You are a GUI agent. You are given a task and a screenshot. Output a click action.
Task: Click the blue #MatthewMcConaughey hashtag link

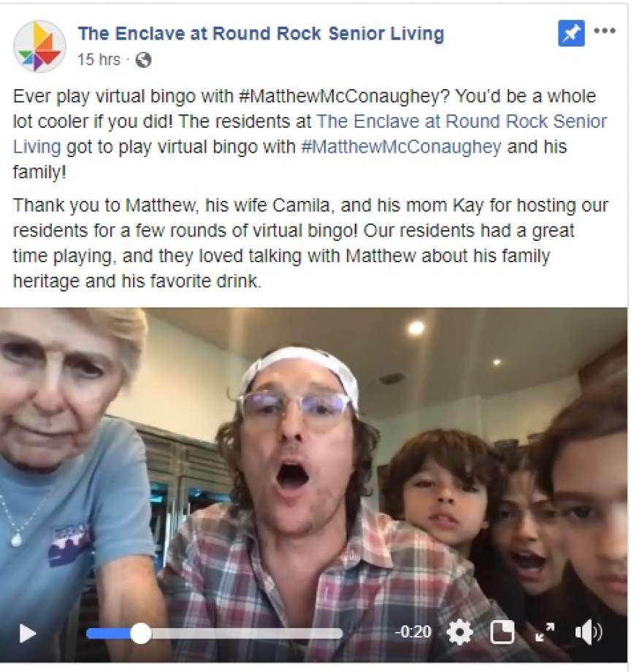401,147
